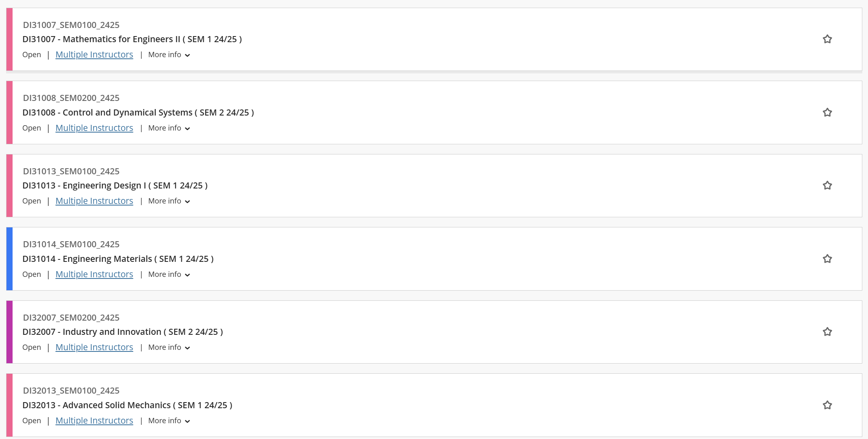Viewport: 868px width, 439px height.
Task: View Multiple Instructors for Engineering Design I
Action: click(94, 201)
